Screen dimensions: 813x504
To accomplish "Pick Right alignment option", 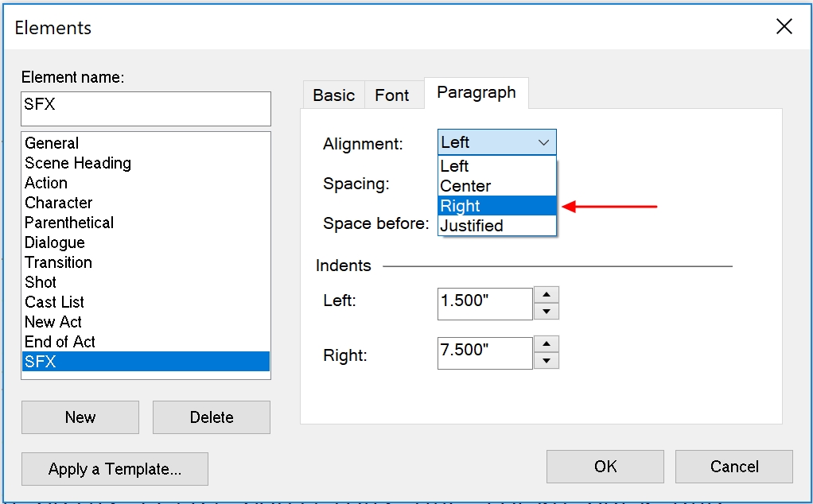I will pos(496,206).
